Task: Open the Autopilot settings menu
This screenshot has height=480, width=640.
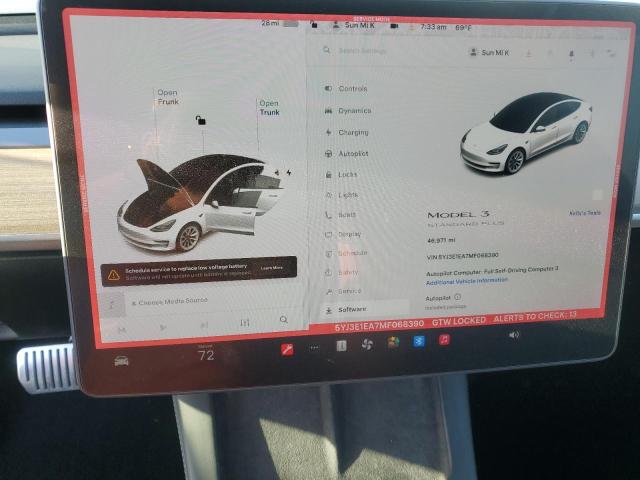Action: pos(347,153)
